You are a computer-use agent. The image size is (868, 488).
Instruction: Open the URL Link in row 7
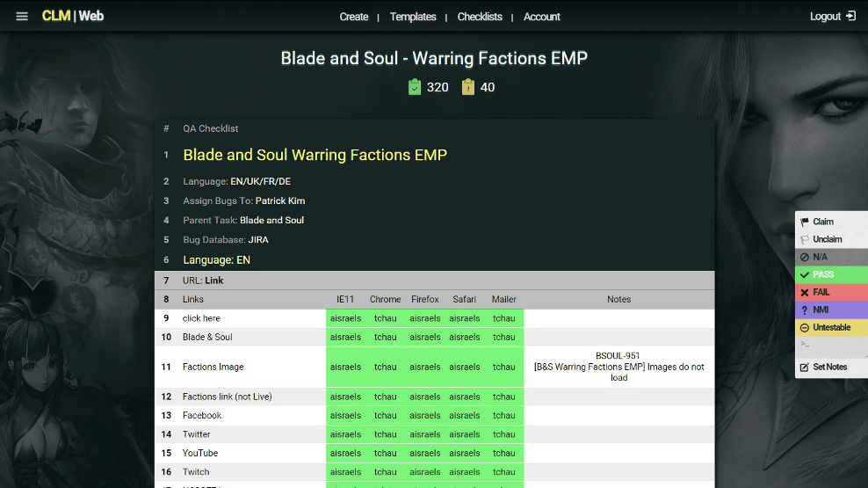point(214,280)
